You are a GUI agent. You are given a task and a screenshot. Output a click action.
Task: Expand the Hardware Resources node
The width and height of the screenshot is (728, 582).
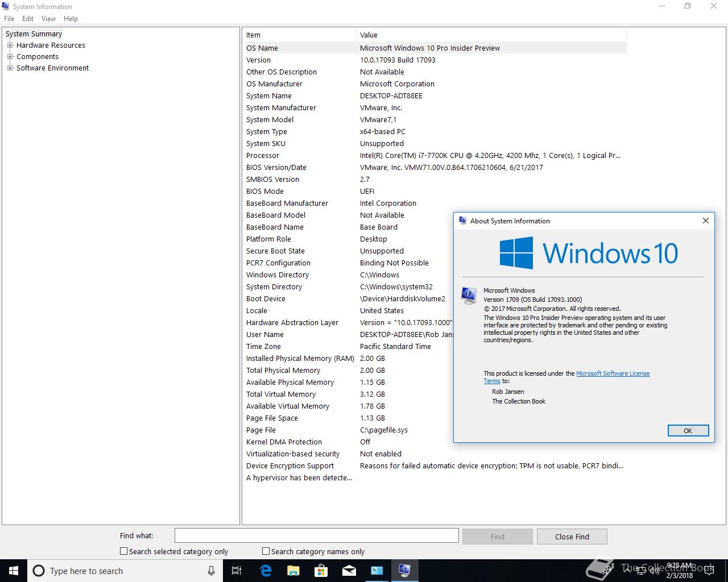(x=10, y=45)
